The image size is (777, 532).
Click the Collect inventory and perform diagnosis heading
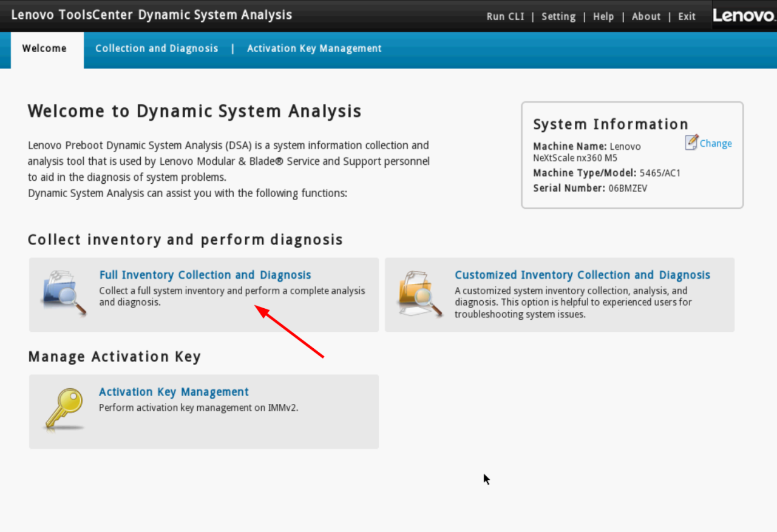point(186,240)
